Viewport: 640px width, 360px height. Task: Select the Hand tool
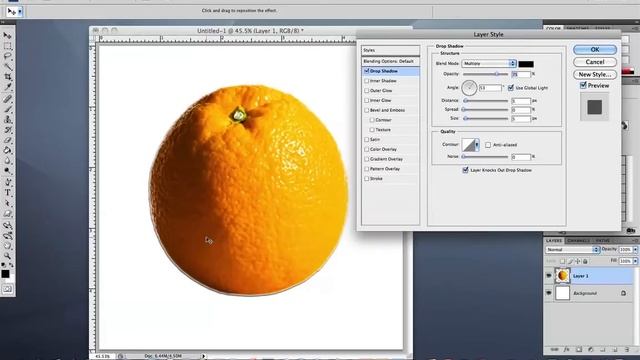(x=7, y=247)
